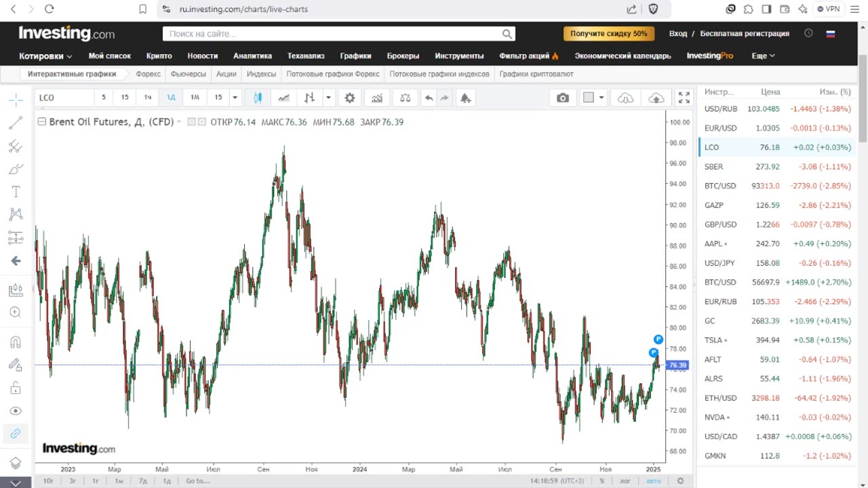Select the left arrow marker tool
The image size is (868, 488).
coord(16,261)
